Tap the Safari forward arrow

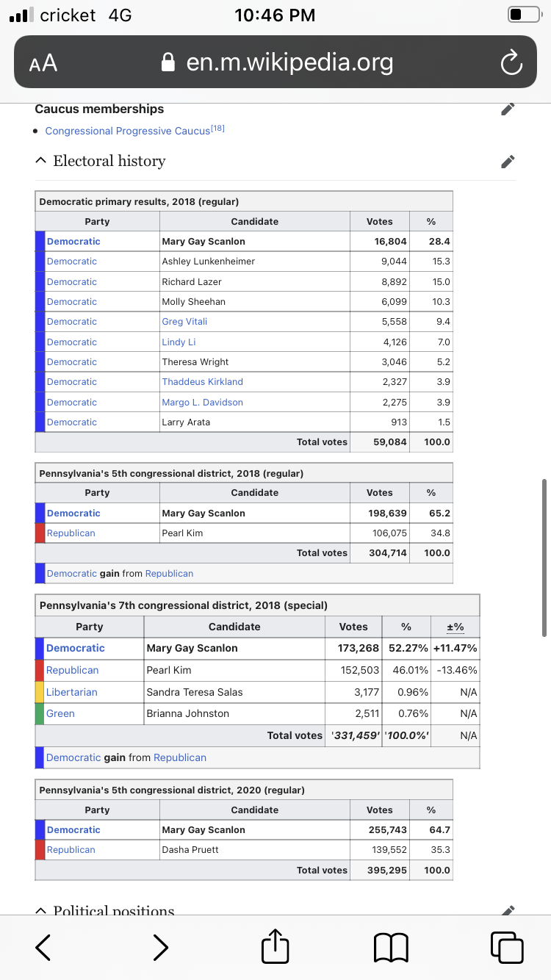[x=160, y=947]
